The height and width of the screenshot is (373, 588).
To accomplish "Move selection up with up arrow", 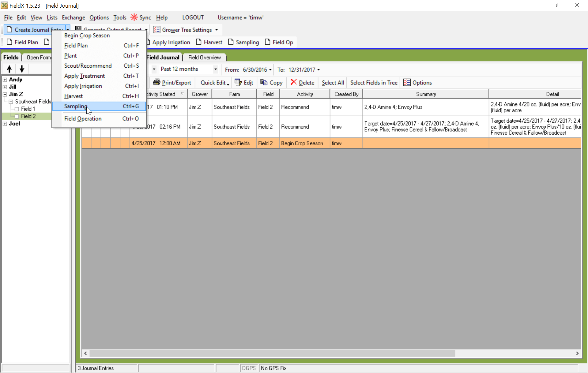I will click(x=9, y=69).
